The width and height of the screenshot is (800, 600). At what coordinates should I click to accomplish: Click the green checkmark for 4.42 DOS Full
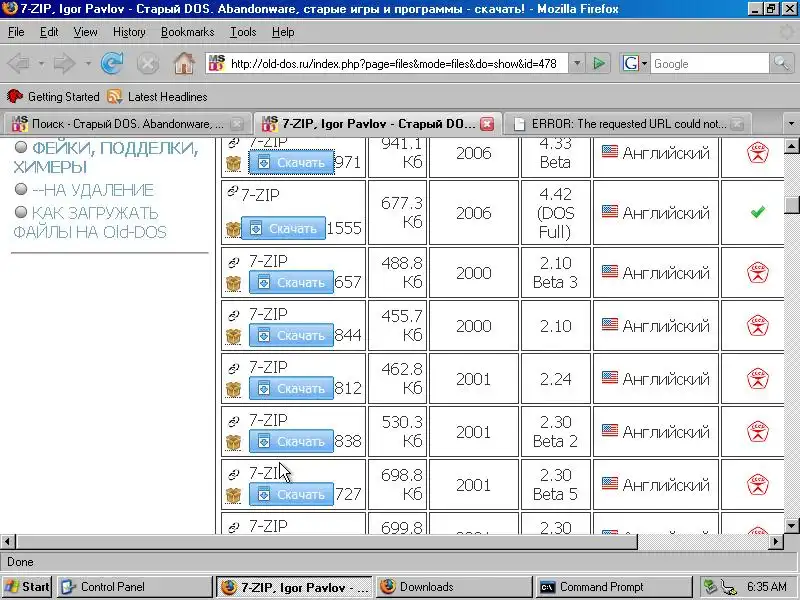tap(758, 211)
